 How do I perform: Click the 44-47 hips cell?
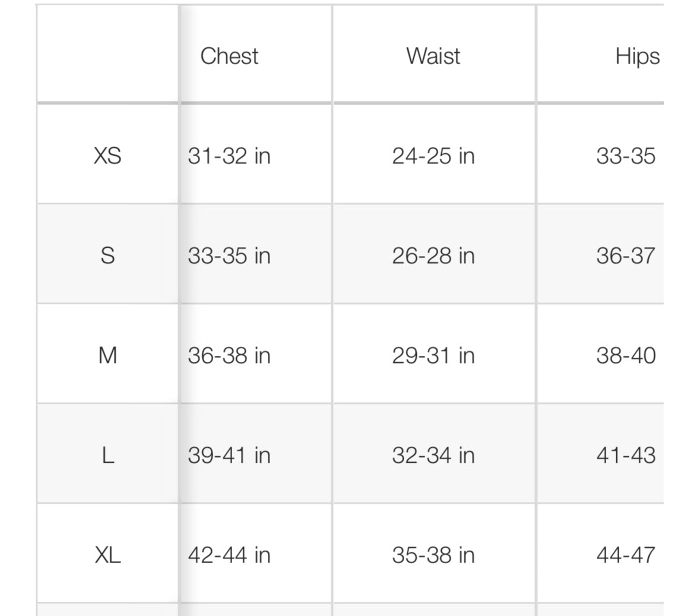point(626,555)
